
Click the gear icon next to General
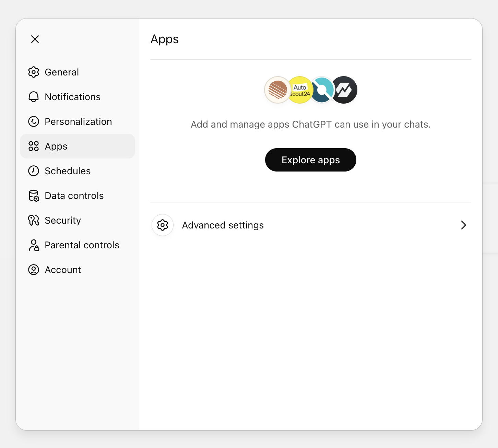point(34,72)
